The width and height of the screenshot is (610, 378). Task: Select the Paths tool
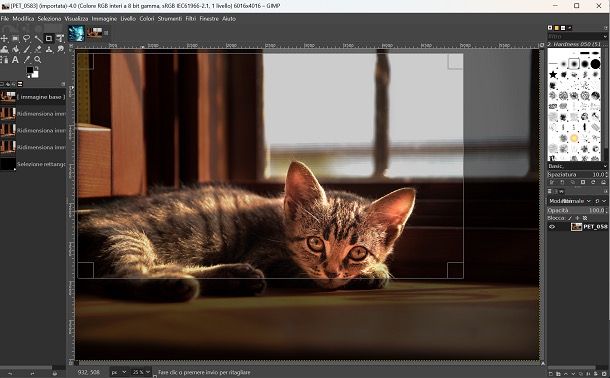tap(4, 60)
